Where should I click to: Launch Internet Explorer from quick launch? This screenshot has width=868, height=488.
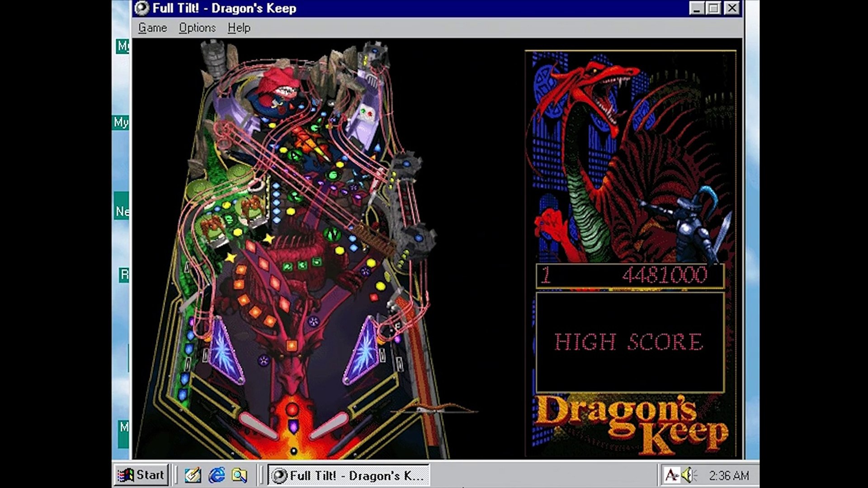(x=217, y=475)
